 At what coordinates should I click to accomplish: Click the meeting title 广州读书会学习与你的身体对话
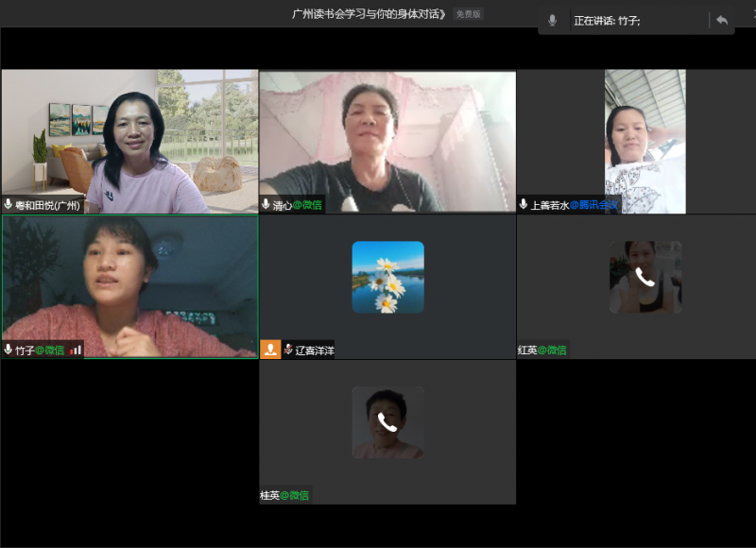click(369, 14)
